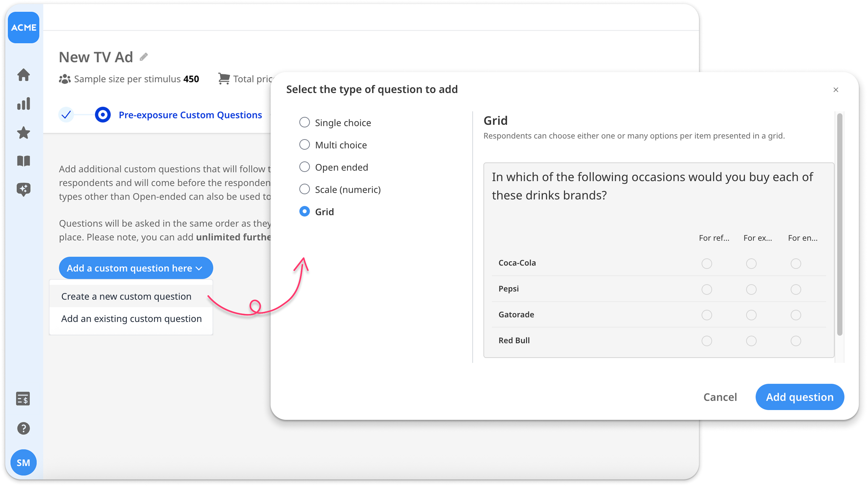
Task: Click the Pre-exposure Custom Questions step
Action: (190, 115)
